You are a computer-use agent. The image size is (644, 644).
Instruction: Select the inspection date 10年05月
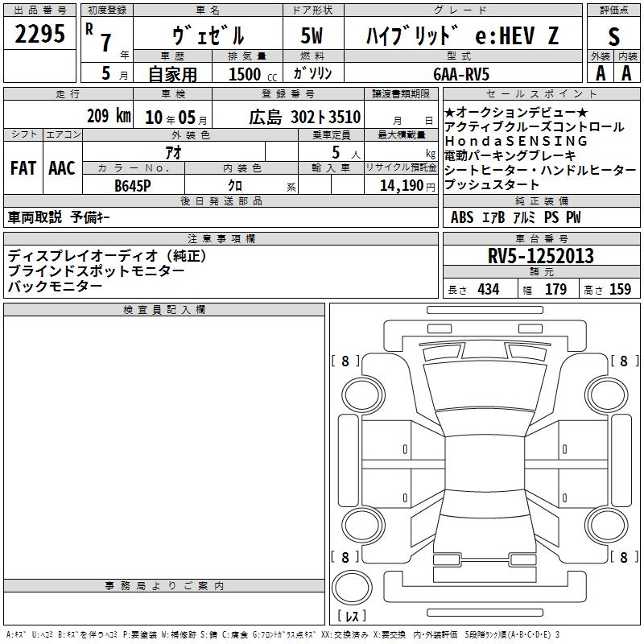[x=176, y=118]
